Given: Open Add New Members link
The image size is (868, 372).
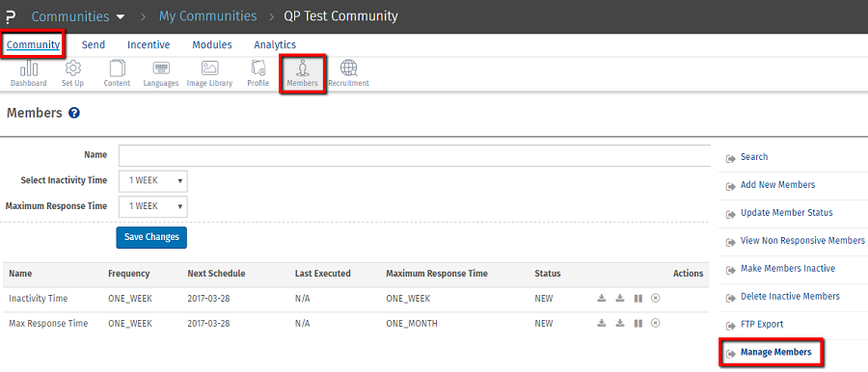Looking at the screenshot, I should tap(777, 185).
